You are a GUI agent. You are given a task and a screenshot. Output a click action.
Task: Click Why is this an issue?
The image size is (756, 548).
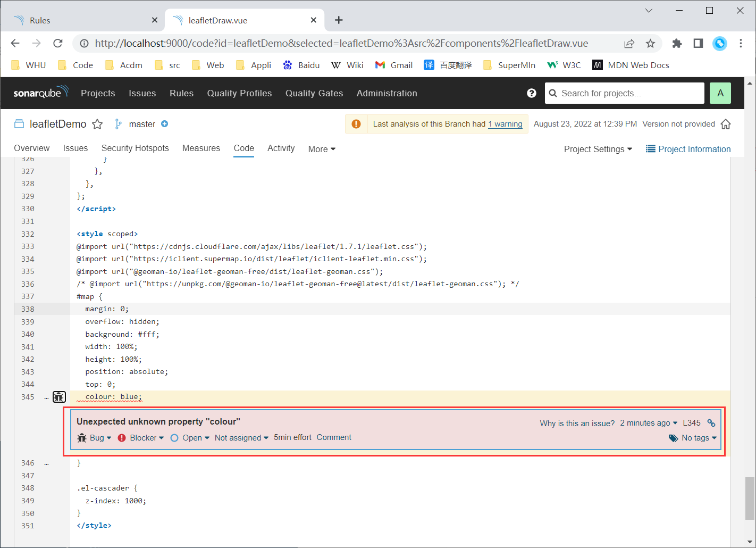pos(577,423)
